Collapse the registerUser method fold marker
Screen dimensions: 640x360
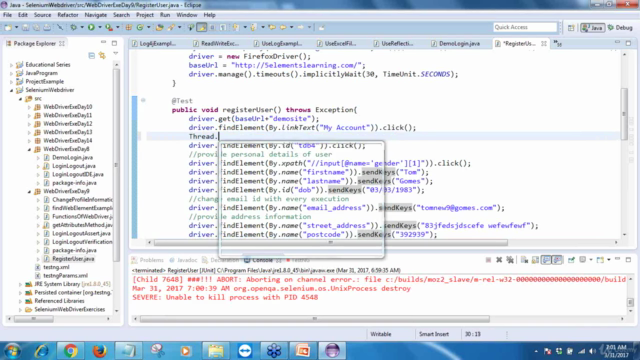[143, 100]
